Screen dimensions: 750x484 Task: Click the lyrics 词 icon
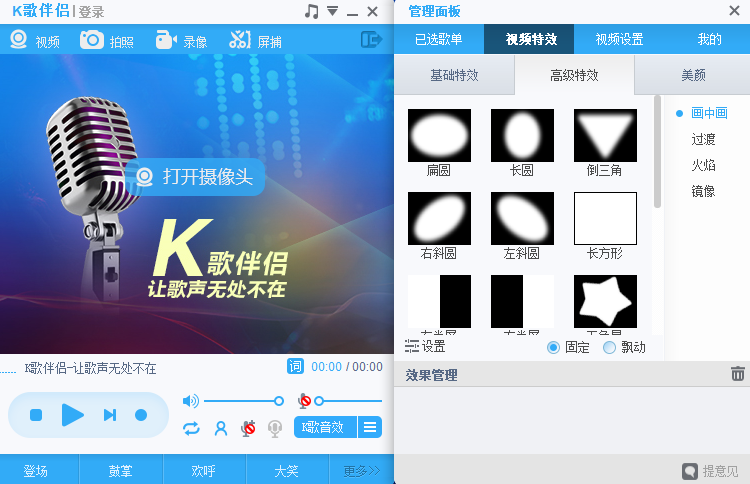click(295, 367)
